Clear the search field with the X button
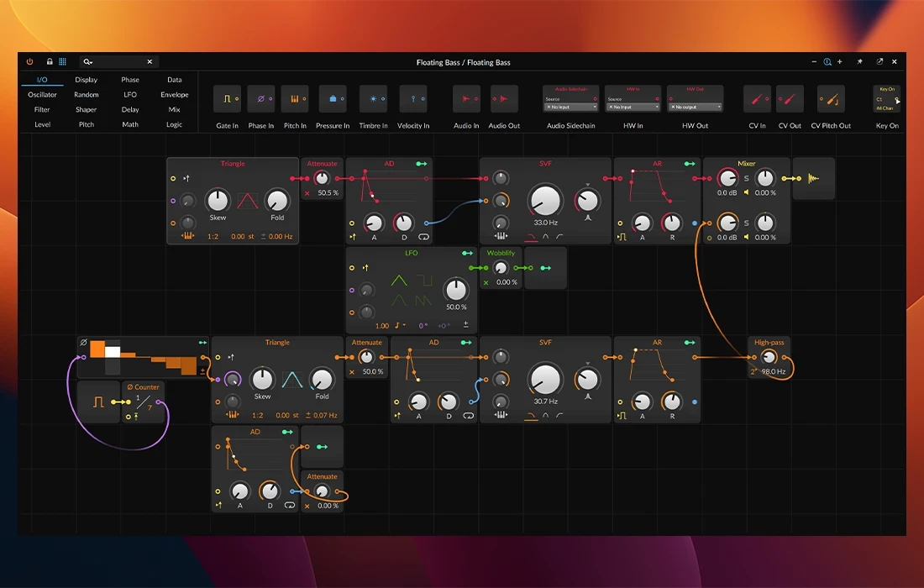Viewport: 924px width, 588px height. [150, 61]
